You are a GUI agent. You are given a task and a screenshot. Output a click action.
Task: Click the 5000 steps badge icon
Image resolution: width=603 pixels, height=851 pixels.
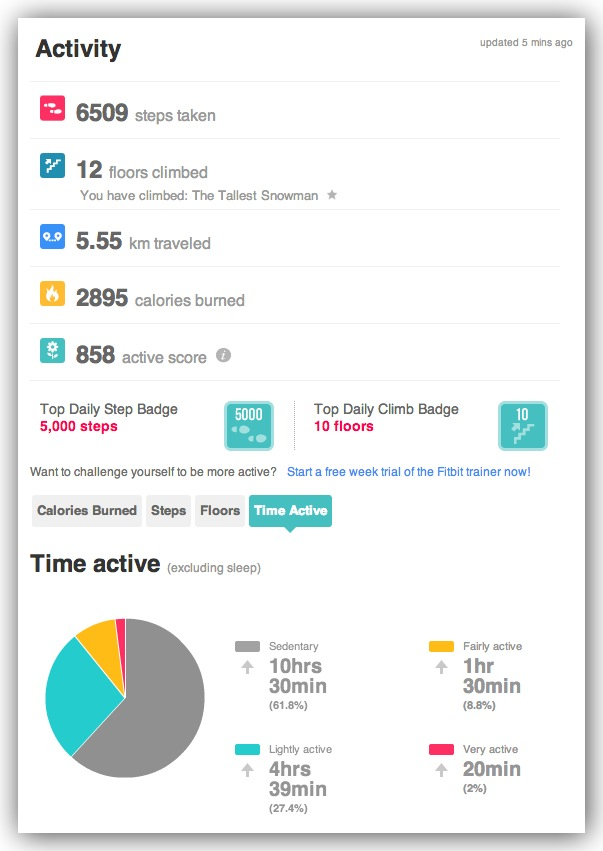246,425
